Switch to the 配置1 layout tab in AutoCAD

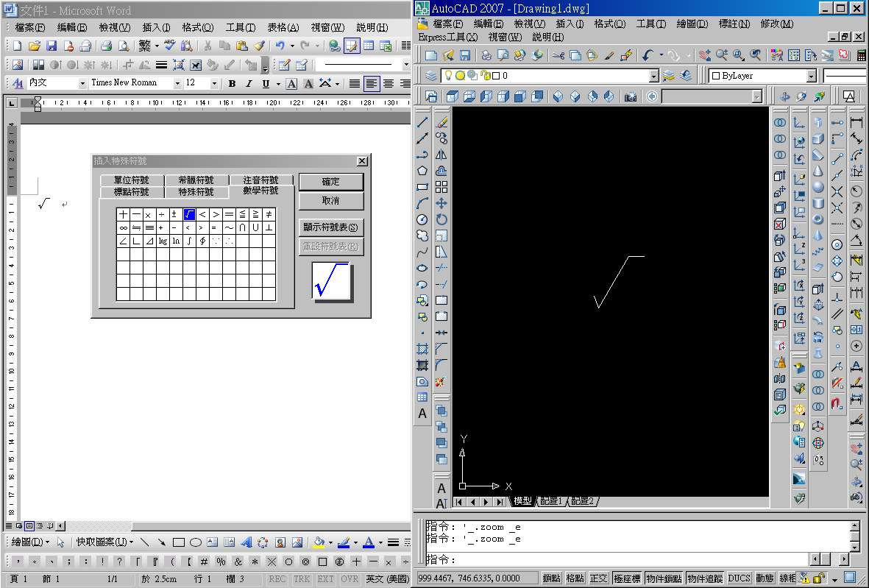click(x=551, y=502)
